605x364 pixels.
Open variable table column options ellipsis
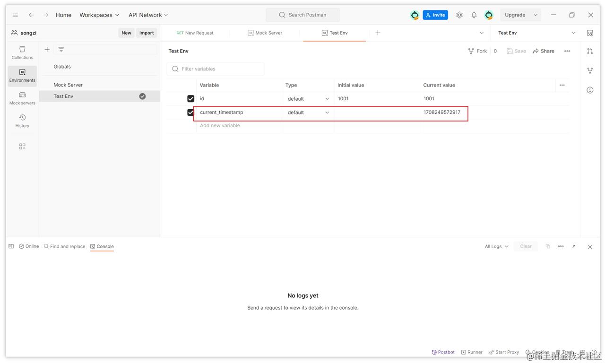pyautogui.click(x=562, y=85)
